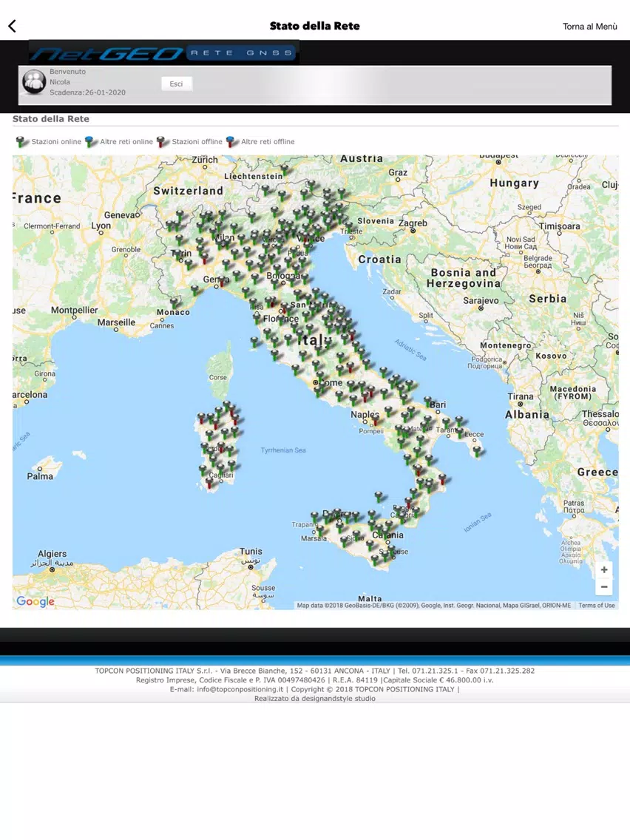The image size is (630, 840).
Task: Tap the Timișoara city label
Action: pos(559,226)
